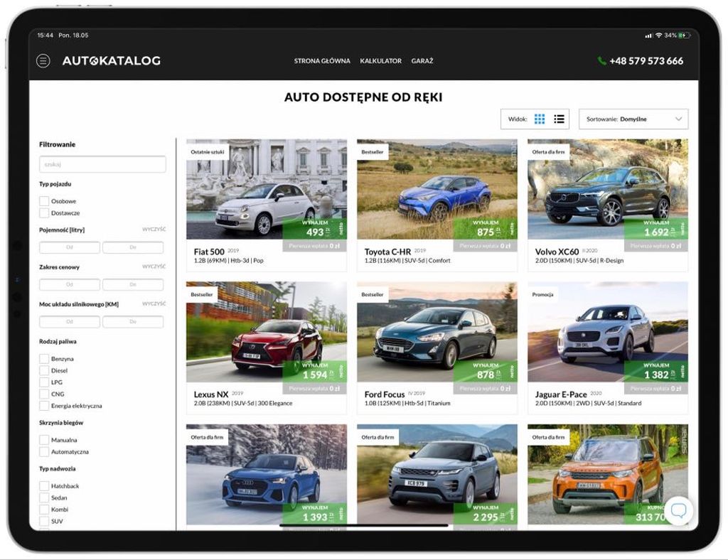The width and height of the screenshot is (728, 560).
Task: Call the +48 579 573 666 number
Action: 646,61
